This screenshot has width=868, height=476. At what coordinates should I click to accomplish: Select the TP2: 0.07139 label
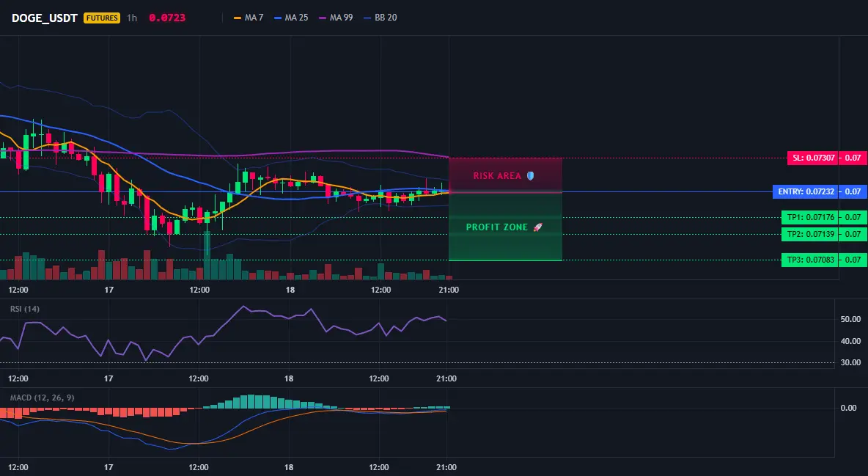point(809,234)
